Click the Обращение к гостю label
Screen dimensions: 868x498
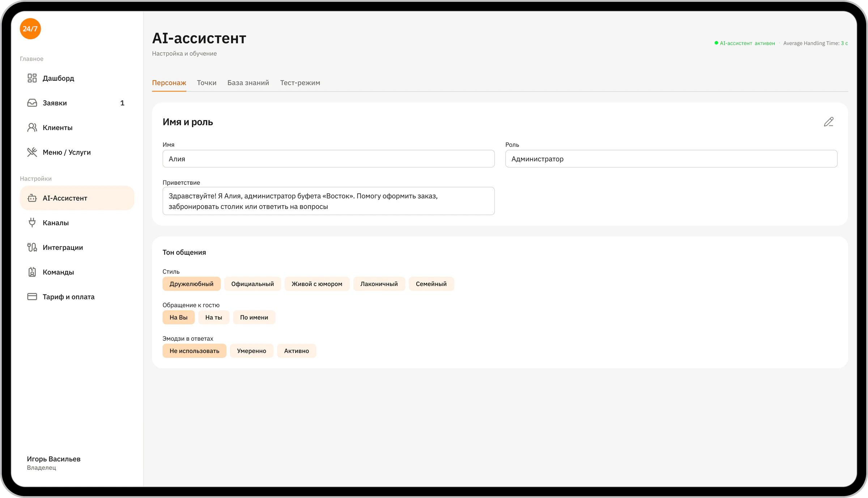click(191, 305)
